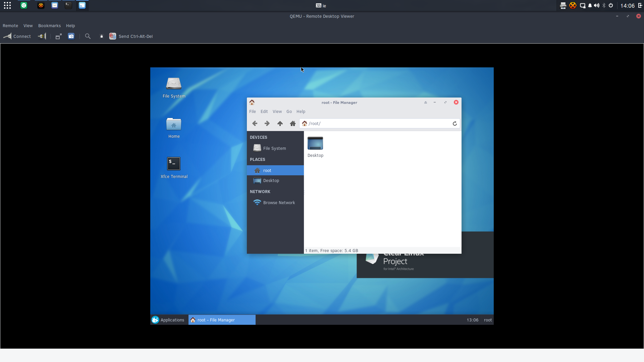Click the Connect toolbar button
Image resolution: width=644 pixels, height=362 pixels.
[17, 36]
